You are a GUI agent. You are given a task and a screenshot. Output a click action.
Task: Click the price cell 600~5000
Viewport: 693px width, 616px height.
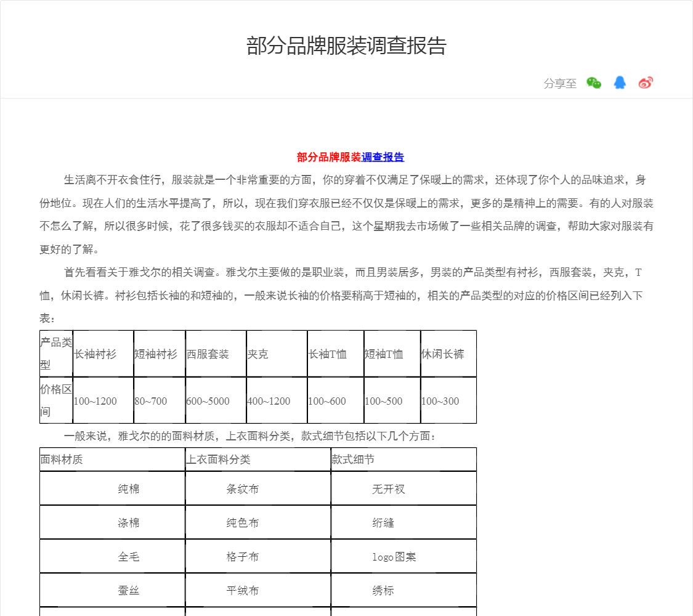coord(216,400)
